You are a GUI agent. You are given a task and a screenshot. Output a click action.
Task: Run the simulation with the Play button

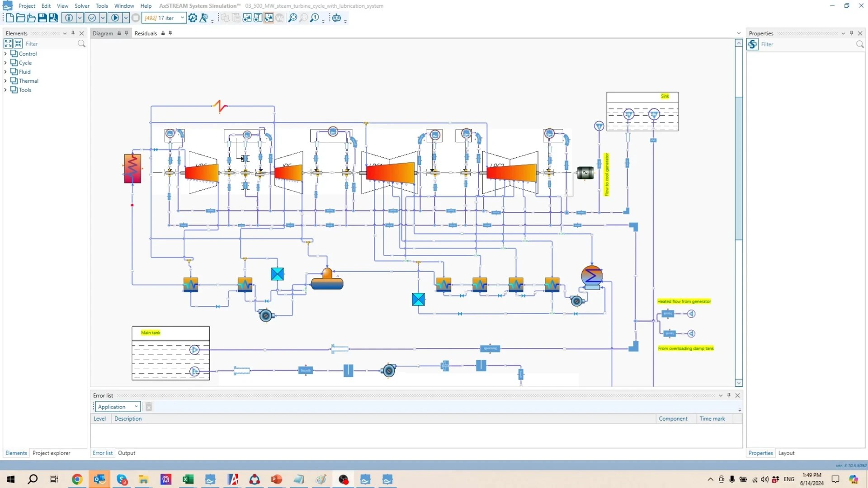coord(116,18)
